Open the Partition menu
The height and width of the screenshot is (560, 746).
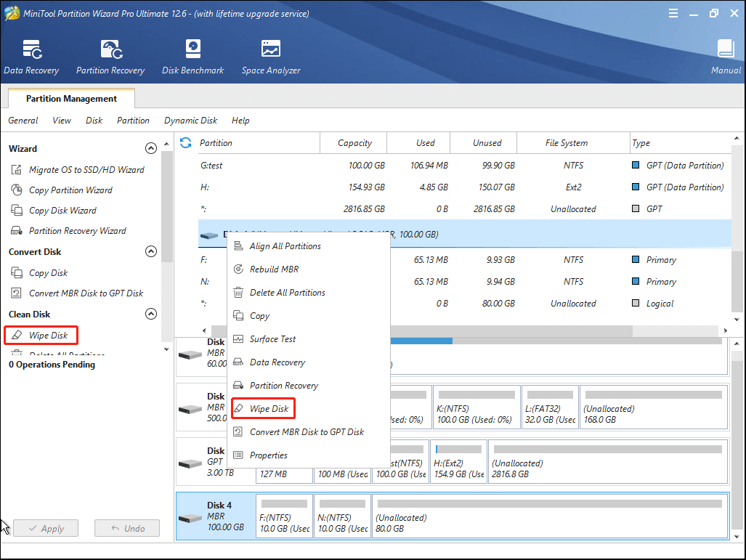(133, 121)
